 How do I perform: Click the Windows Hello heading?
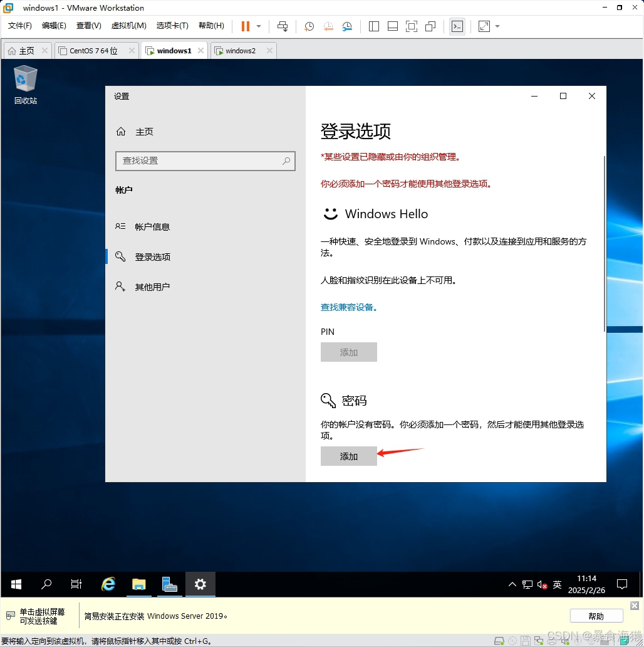click(x=387, y=214)
